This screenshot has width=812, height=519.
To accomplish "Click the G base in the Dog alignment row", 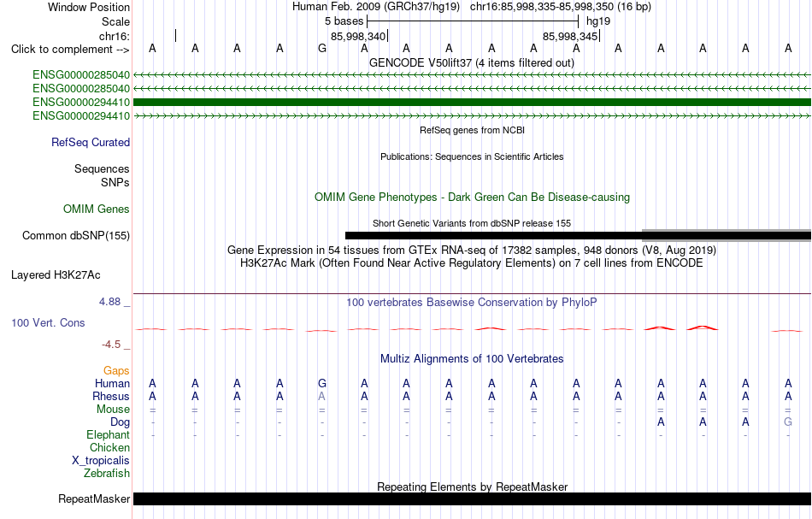I will [788, 422].
